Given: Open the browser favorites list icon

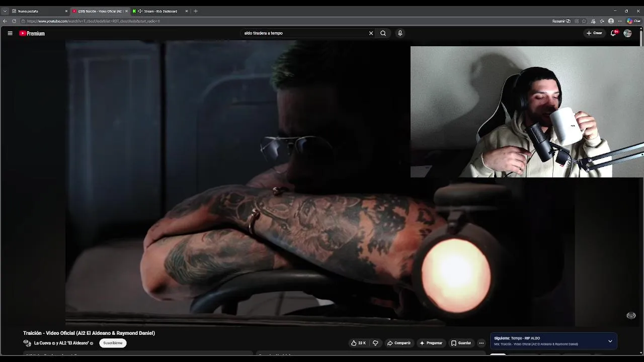Looking at the screenshot, I should (602, 21).
